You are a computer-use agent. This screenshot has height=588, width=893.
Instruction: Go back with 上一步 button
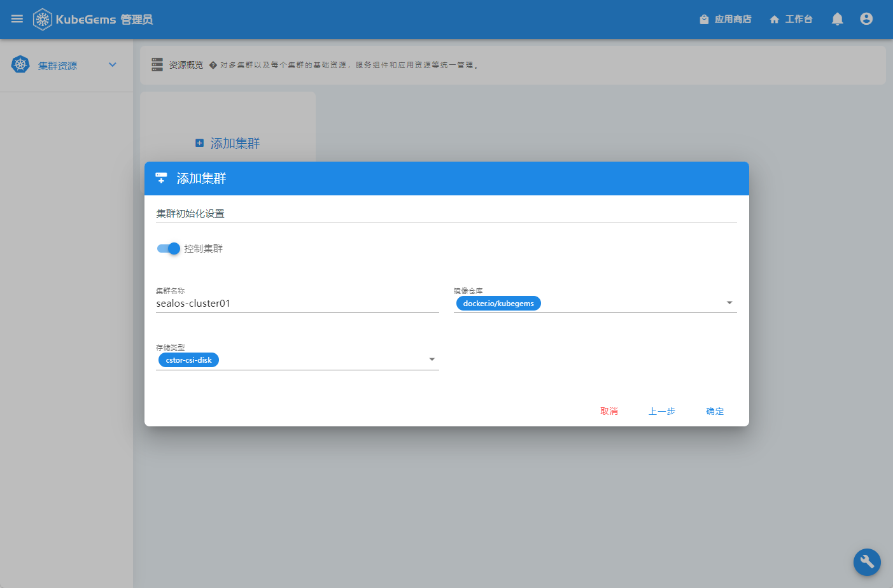(x=662, y=411)
